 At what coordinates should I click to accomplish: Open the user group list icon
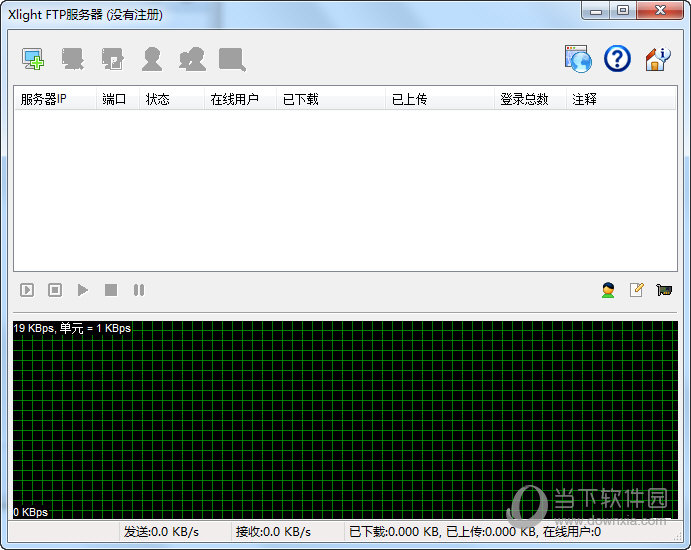click(x=192, y=59)
